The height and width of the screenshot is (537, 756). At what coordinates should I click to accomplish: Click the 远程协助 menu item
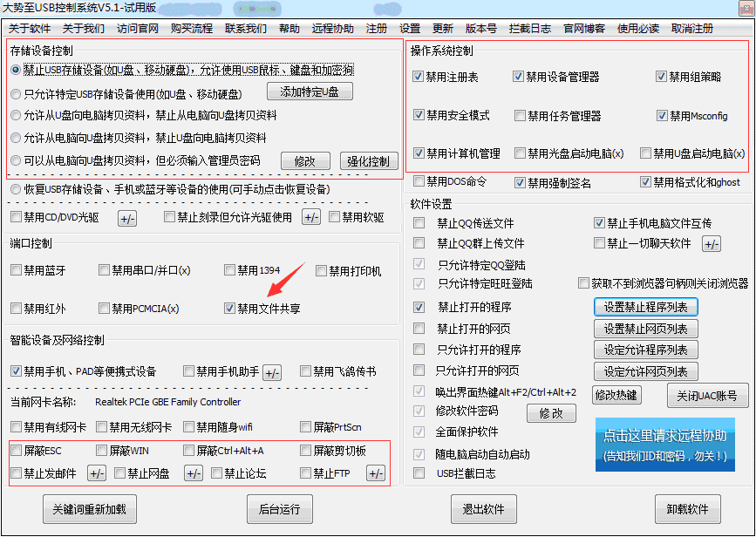pyautogui.click(x=333, y=29)
